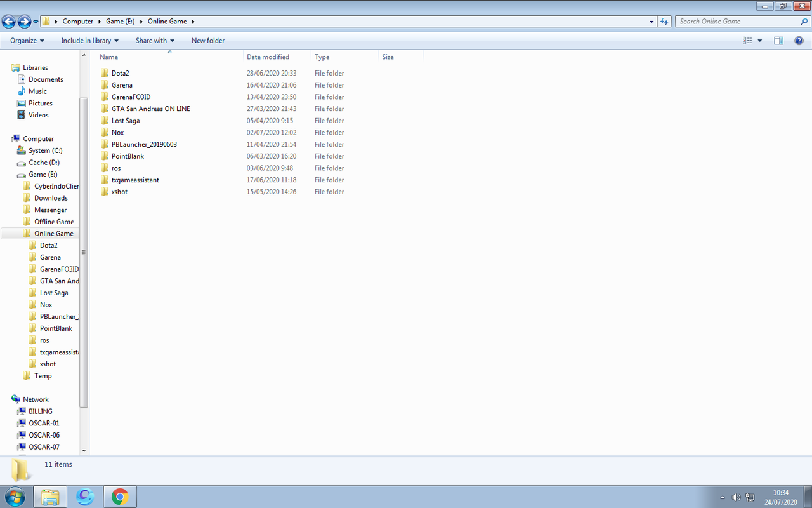Open Messenger folder in navigation tree

[50, 210]
